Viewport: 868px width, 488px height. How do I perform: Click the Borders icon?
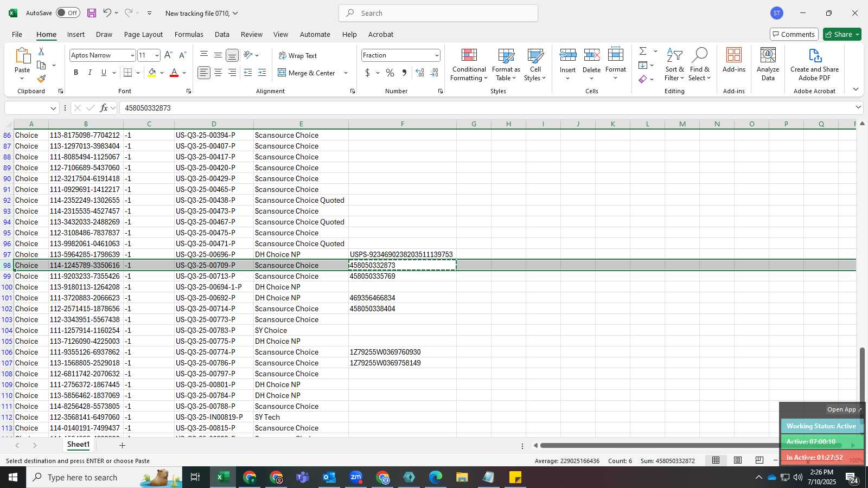pyautogui.click(x=128, y=73)
